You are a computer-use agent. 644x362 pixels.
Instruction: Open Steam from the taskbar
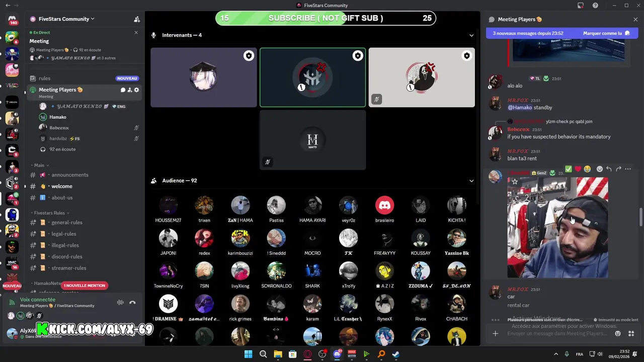(x=396, y=354)
